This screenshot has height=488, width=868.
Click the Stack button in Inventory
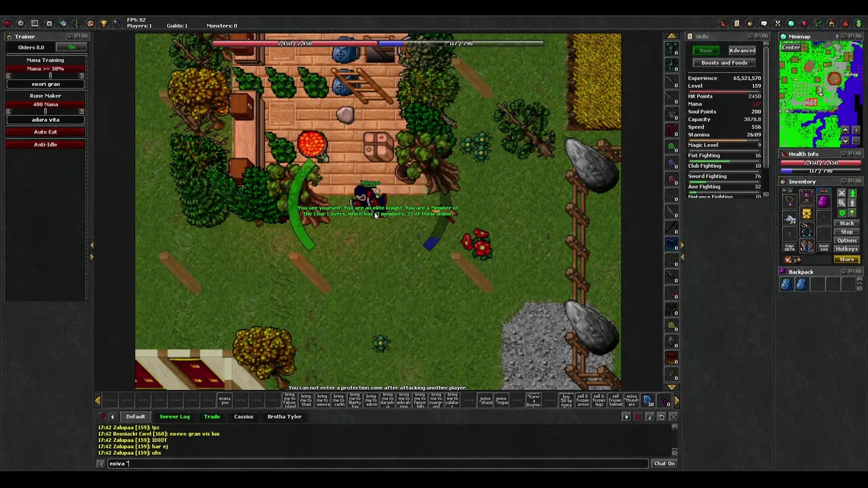846,223
